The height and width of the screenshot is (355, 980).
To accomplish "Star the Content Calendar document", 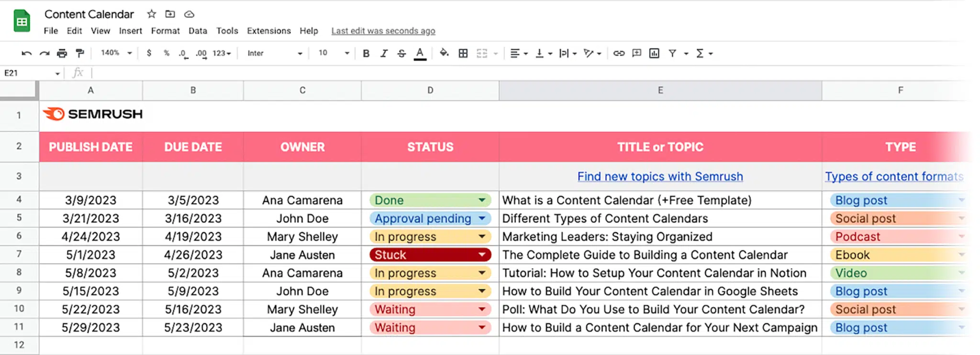I will (x=152, y=14).
